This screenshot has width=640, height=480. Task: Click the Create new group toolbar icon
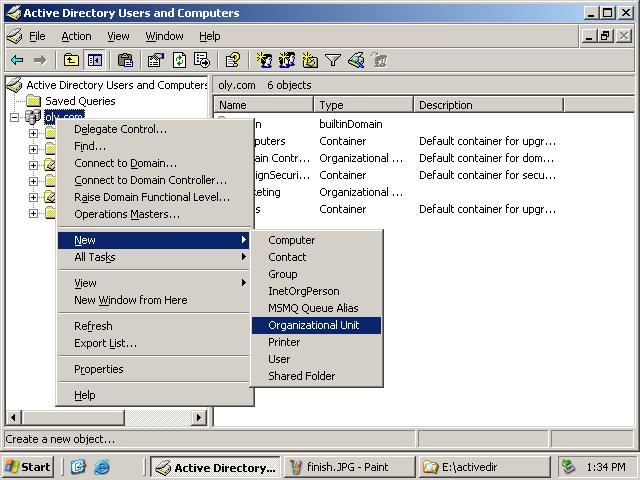(287, 60)
